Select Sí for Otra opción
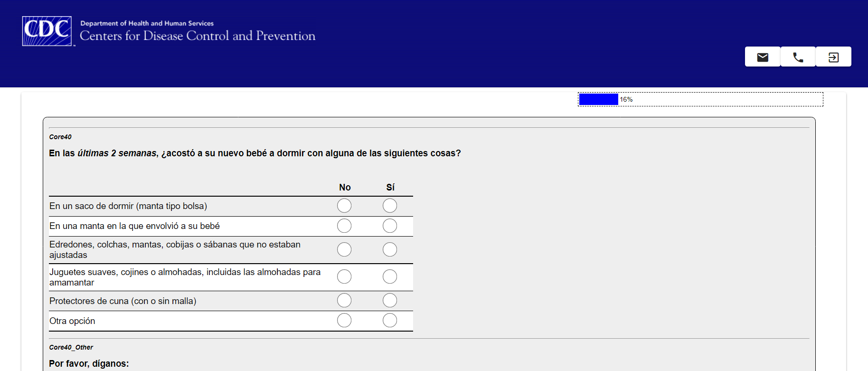 click(x=390, y=320)
